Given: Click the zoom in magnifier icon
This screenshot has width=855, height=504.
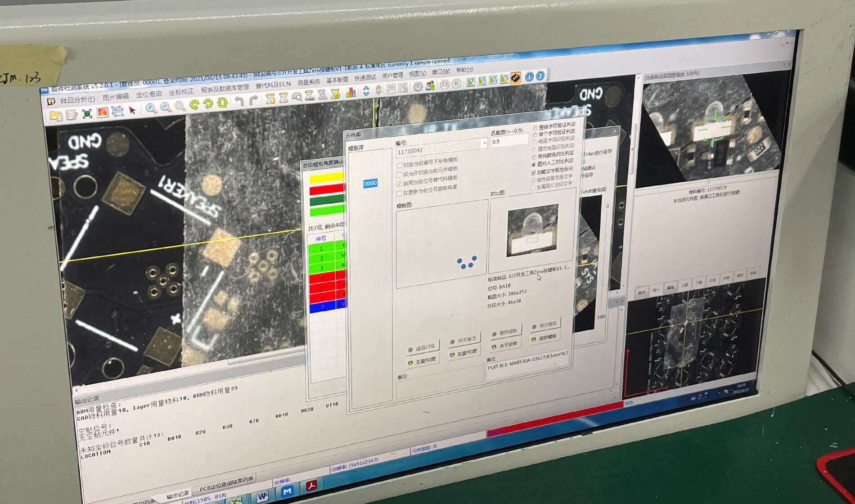Looking at the screenshot, I should (151, 108).
